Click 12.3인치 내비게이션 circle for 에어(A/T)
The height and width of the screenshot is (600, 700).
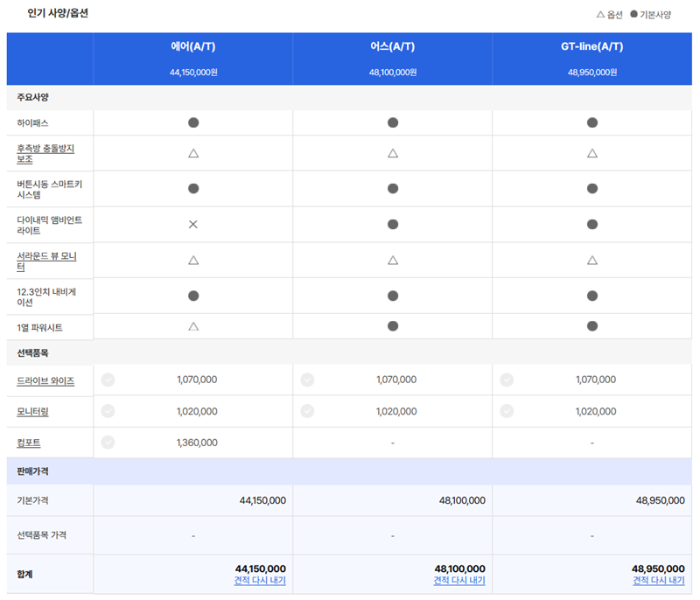point(193,296)
